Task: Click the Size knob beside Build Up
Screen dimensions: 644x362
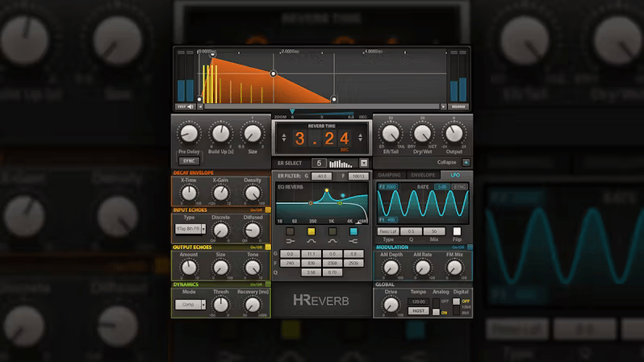Action: 253,133
